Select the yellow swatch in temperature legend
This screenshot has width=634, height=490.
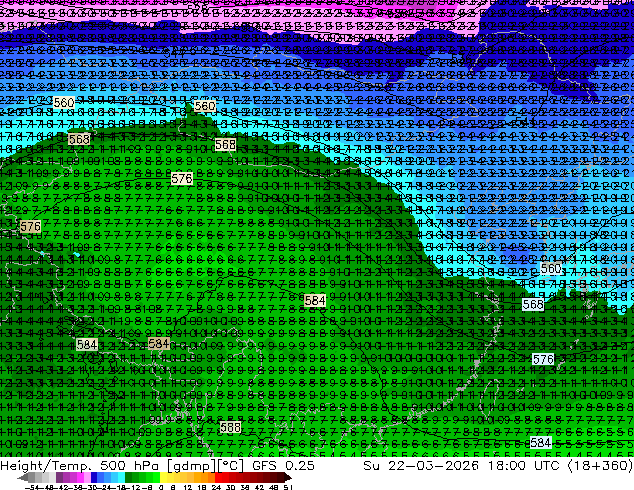(x=163, y=478)
